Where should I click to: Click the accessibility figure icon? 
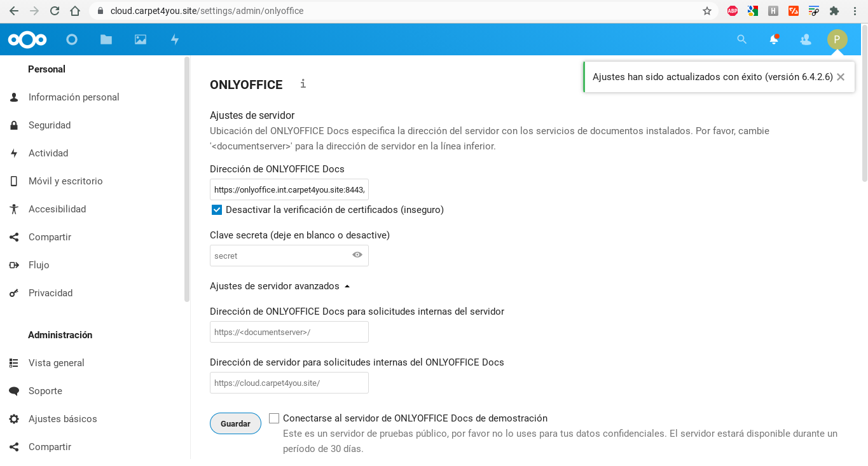[x=14, y=209]
